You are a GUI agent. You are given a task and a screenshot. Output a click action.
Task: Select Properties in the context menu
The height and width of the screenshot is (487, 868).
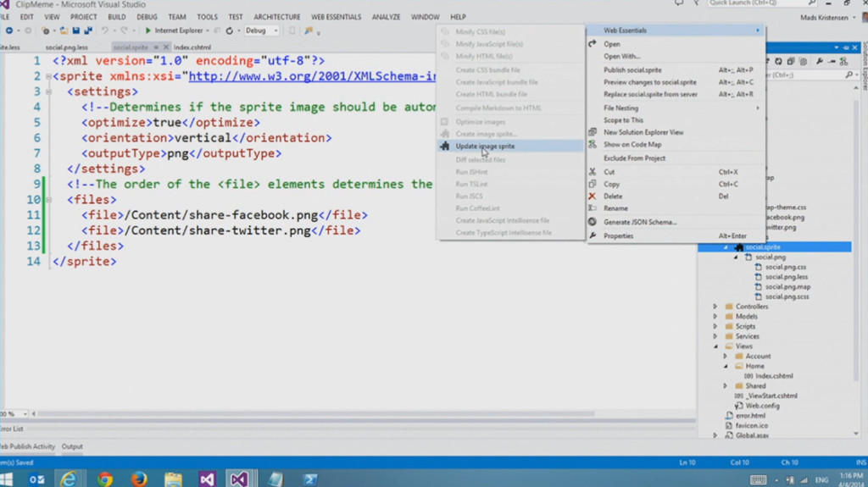point(676,235)
